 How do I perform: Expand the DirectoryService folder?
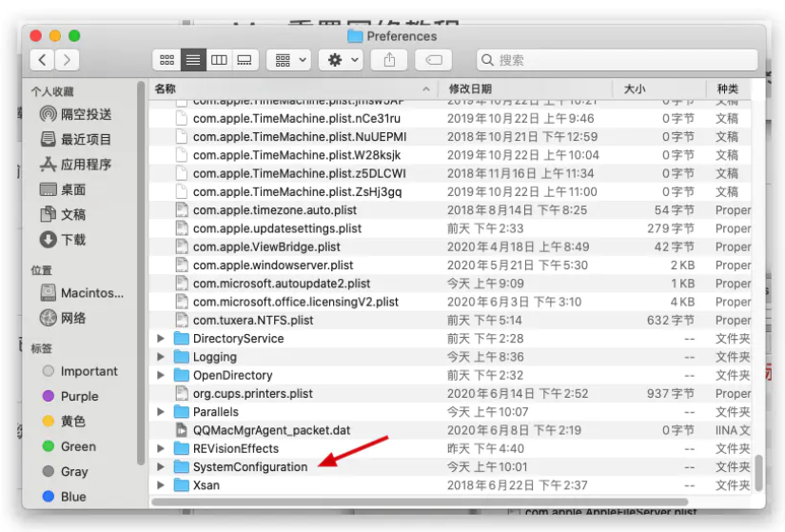(x=161, y=339)
